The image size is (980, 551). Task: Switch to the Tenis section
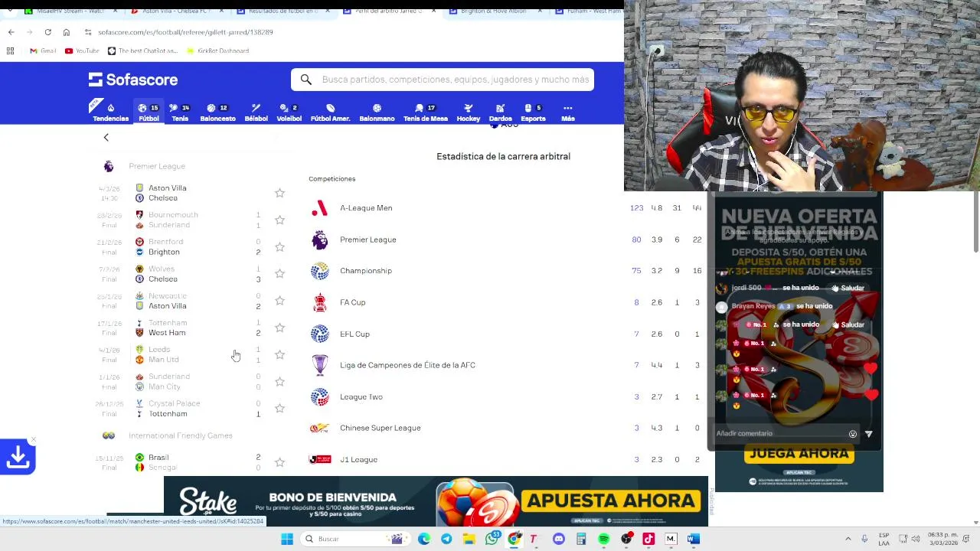[x=180, y=112]
